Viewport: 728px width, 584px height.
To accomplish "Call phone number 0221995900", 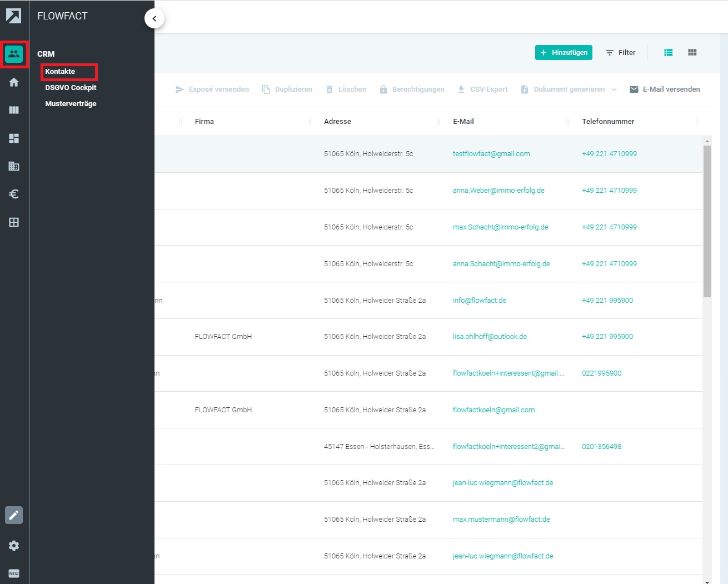I will [602, 373].
